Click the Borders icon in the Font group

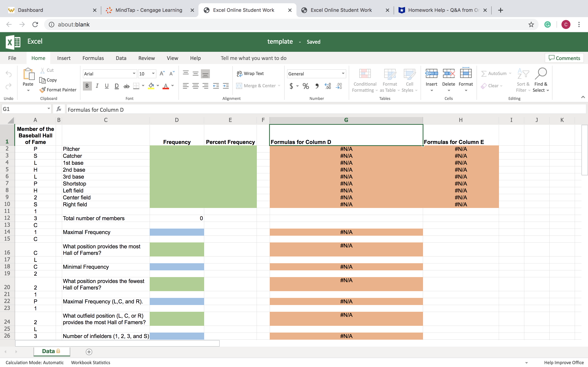coord(136,86)
